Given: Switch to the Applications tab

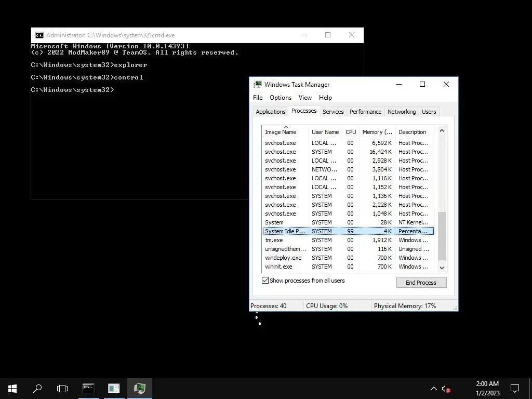Looking at the screenshot, I should tap(270, 112).
